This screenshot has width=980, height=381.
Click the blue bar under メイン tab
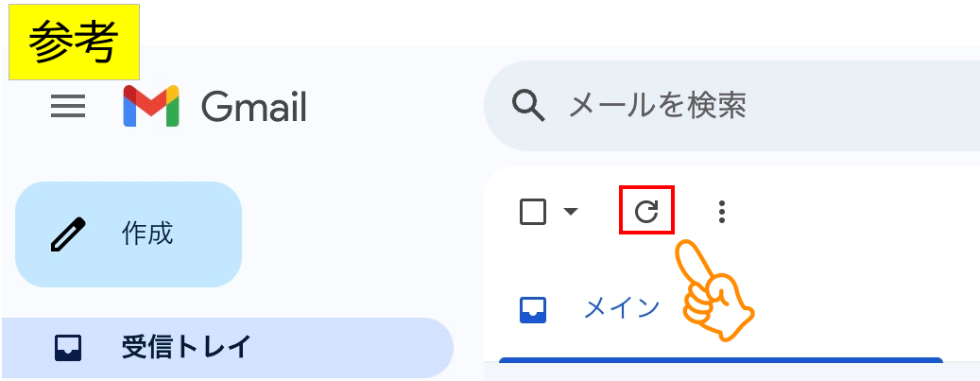(x=720, y=360)
